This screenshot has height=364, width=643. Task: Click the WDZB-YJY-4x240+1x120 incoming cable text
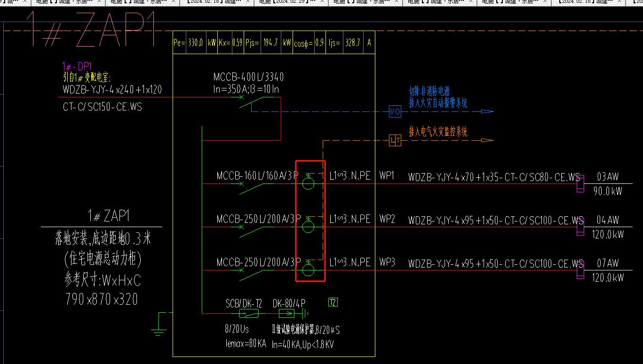coord(112,89)
